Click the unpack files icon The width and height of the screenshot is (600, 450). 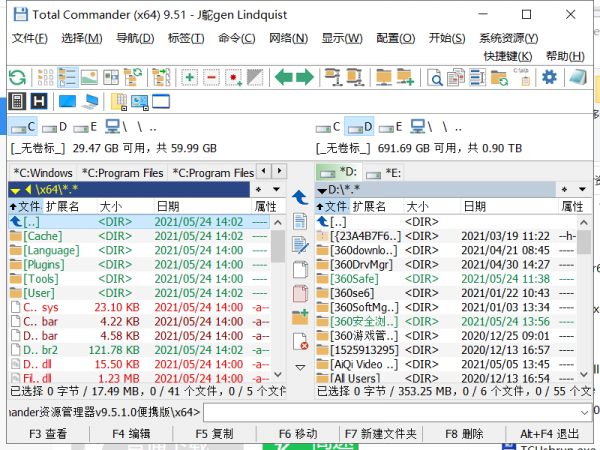(355, 77)
